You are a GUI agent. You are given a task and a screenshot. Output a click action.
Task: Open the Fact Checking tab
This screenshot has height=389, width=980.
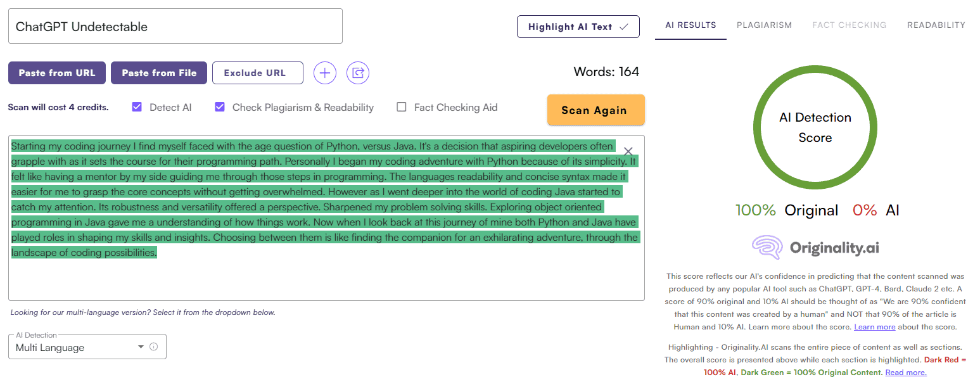[850, 25]
